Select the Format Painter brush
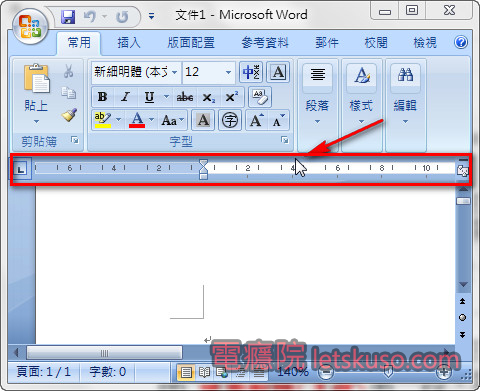Viewport: 480px width, 391px height. pos(69,115)
